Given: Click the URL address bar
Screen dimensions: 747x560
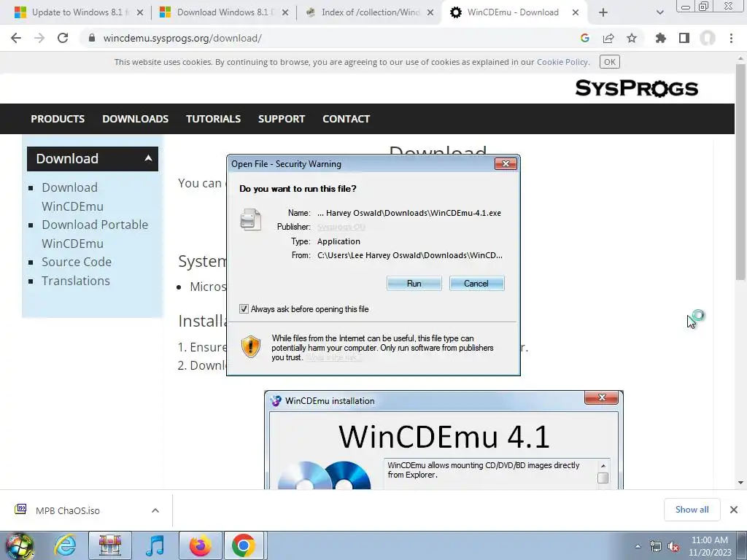Looking at the screenshot, I should tap(329, 38).
